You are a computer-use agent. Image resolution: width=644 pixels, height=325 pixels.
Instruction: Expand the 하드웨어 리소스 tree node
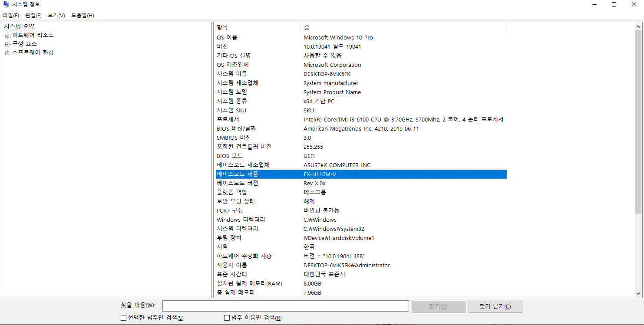[7, 36]
